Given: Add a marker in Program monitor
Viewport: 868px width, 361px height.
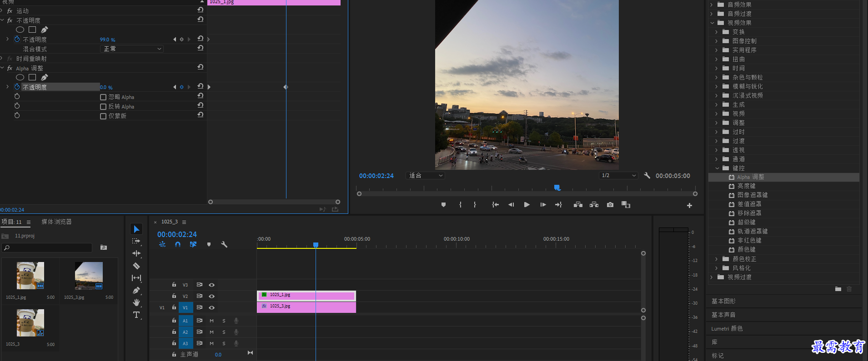Looking at the screenshot, I should point(443,205).
